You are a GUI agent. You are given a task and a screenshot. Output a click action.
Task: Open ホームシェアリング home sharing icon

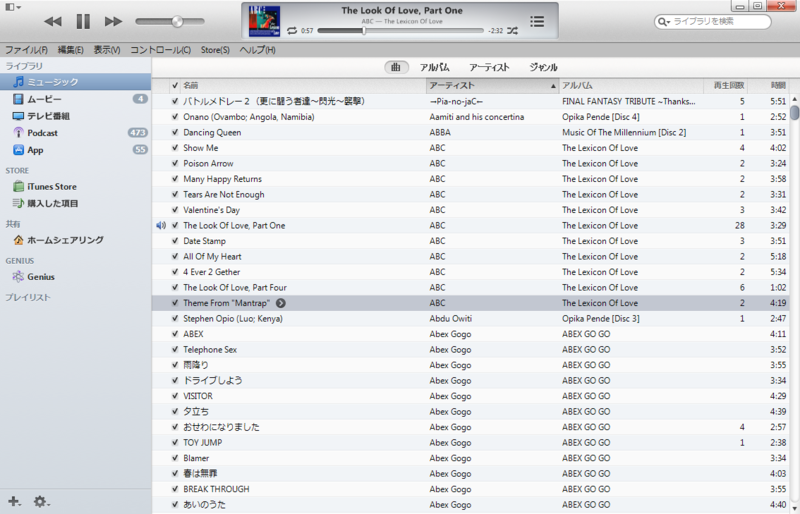coord(18,240)
